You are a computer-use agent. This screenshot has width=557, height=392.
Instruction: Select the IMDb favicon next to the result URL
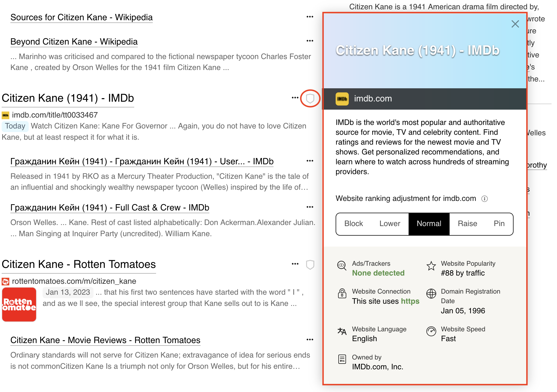point(5,115)
